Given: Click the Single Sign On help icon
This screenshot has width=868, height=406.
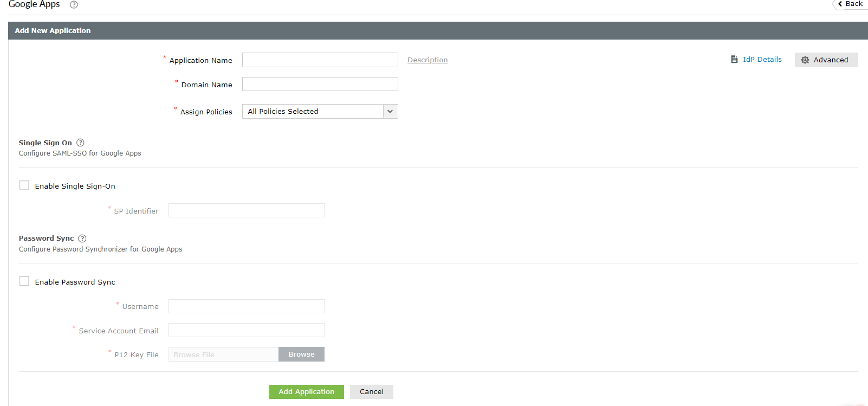Looking at the screenshot, I should (80, 143).
